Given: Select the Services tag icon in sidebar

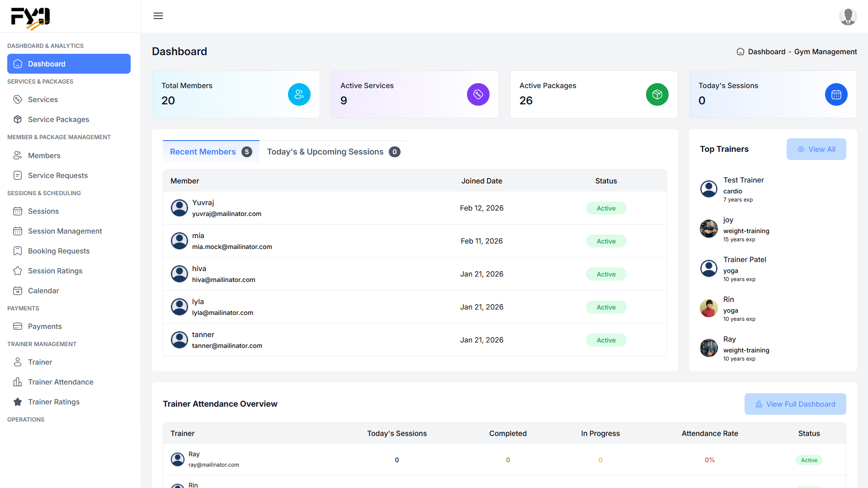Looking at the screenshot, I should tap(18, 99).
